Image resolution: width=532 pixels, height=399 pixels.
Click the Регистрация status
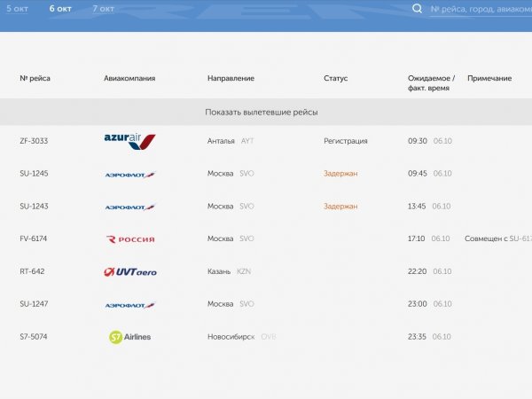coord(346,141)
